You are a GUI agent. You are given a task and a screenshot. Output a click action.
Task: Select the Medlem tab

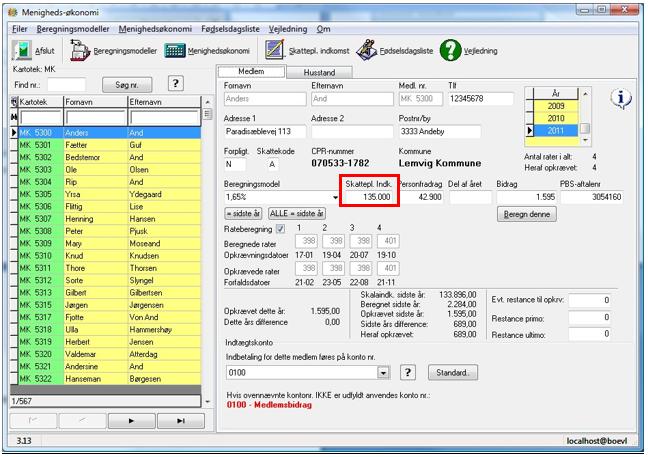[x=251, y=71]
